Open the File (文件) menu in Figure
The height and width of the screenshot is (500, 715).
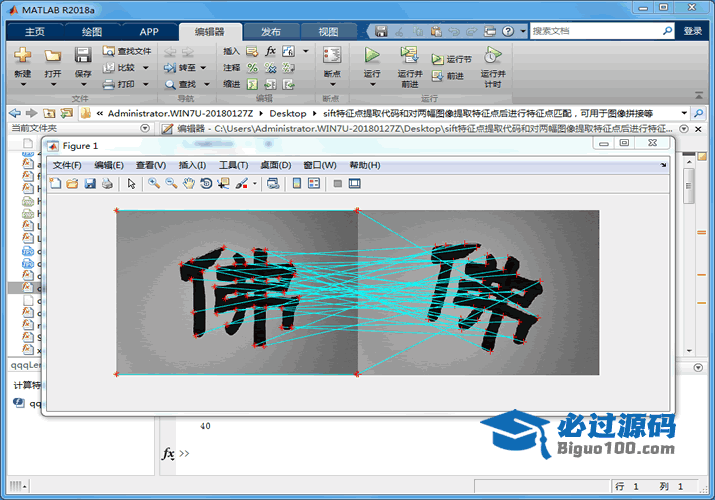[x=67, y=165]
